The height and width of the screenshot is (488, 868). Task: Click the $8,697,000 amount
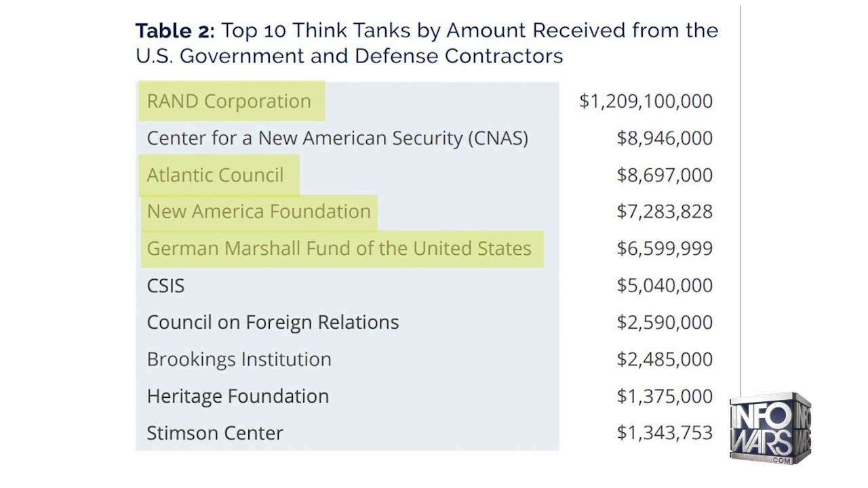click(x=665, y=175)
